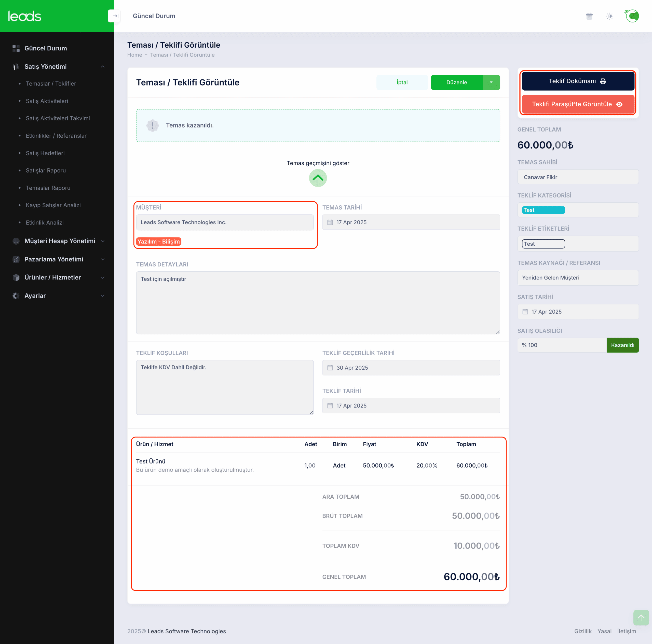Click Teklif Geçerlilik Tarihi calendar icon
Screen dimensions: 652x644
pyautogui.click(x=330, y=368)
